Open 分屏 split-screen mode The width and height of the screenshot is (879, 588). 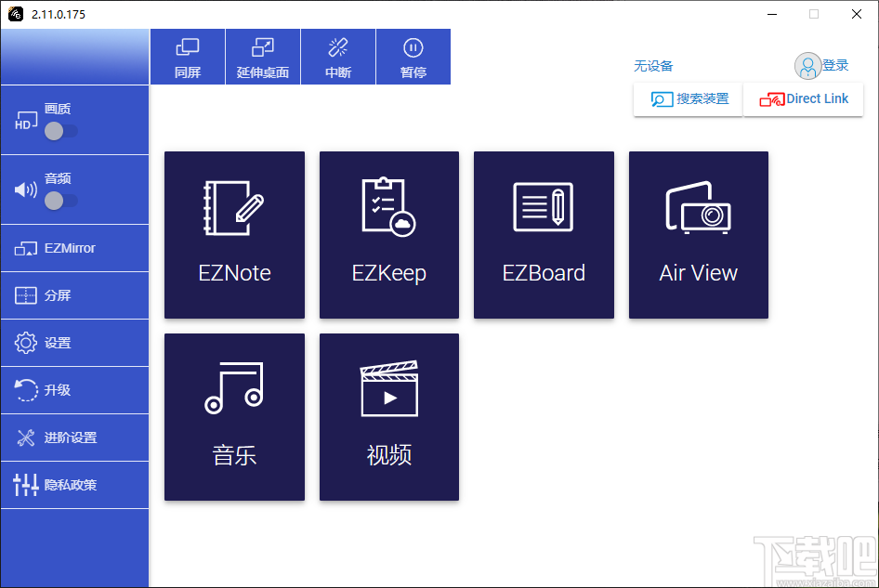click(x=74, y=295)
